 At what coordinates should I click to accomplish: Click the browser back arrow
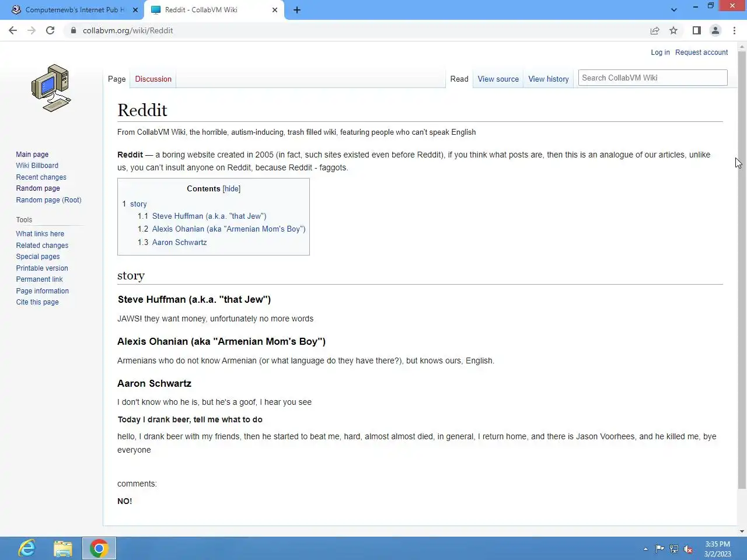(13, 30)
